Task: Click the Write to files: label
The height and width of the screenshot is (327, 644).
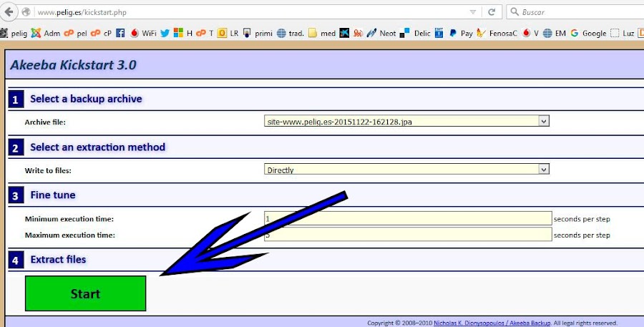Action: [x=48, y=170]
